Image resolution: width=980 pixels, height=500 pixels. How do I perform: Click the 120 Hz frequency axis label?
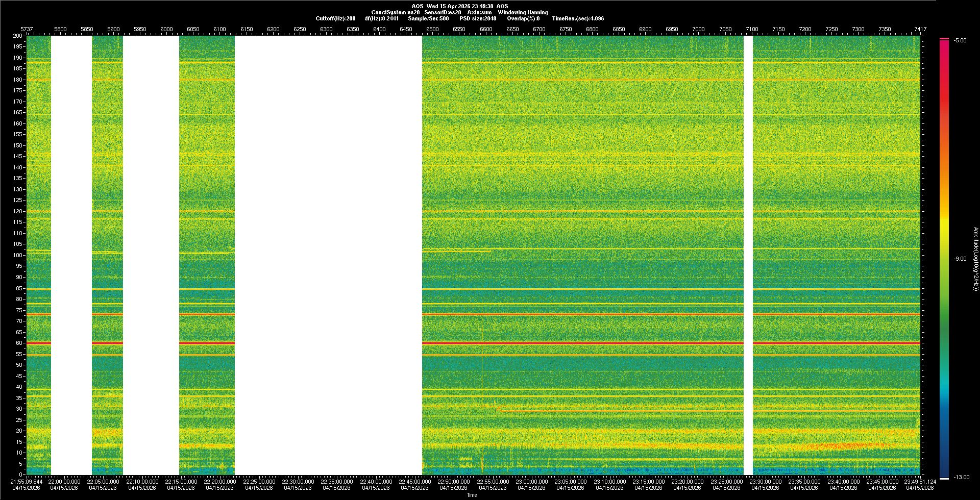click(x=17, y=211)
